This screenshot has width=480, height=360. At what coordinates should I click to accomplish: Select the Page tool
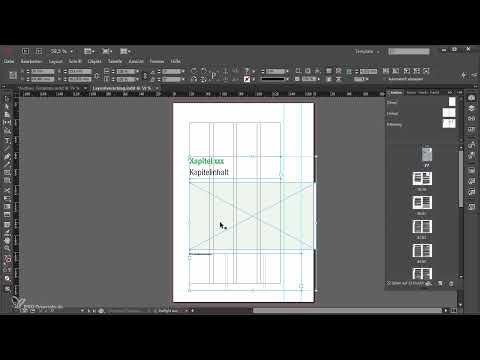tap(7, 115)
